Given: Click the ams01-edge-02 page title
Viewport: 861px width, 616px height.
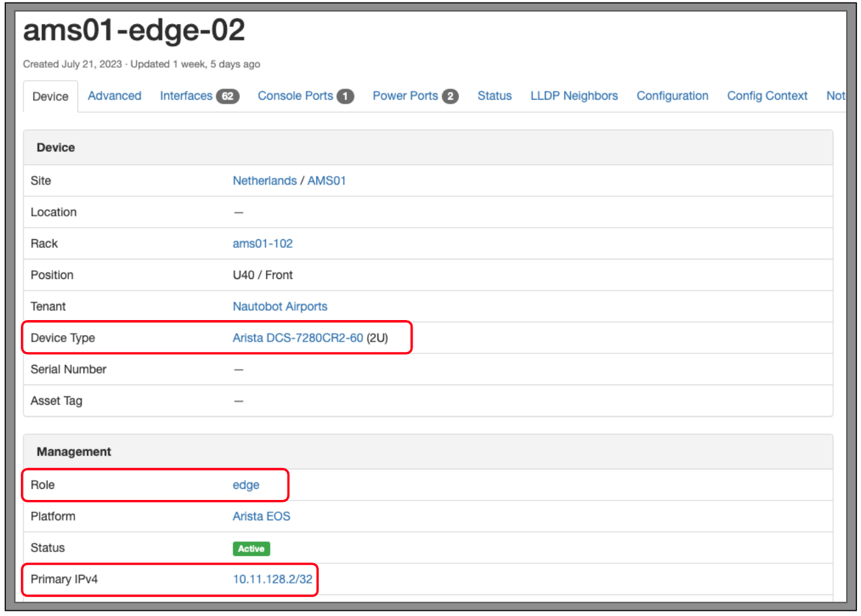Looking at the screenshot, I should pyautogui.click(x=134, y=31).
